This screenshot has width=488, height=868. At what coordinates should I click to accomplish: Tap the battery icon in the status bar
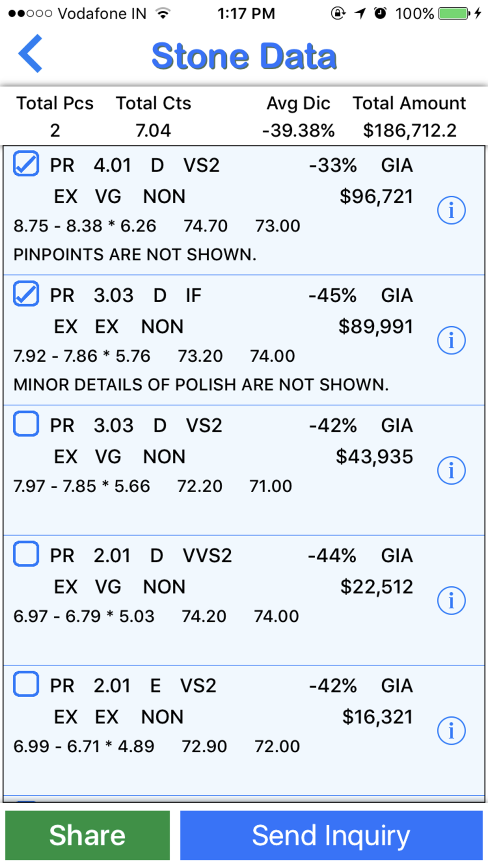[454, 13]
